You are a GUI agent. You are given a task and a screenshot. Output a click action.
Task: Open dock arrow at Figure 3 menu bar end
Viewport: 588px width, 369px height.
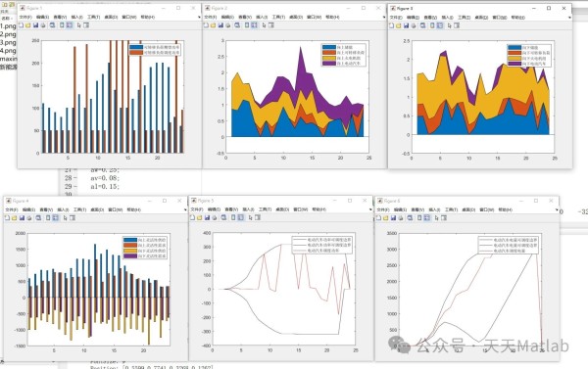coord(569,18)
